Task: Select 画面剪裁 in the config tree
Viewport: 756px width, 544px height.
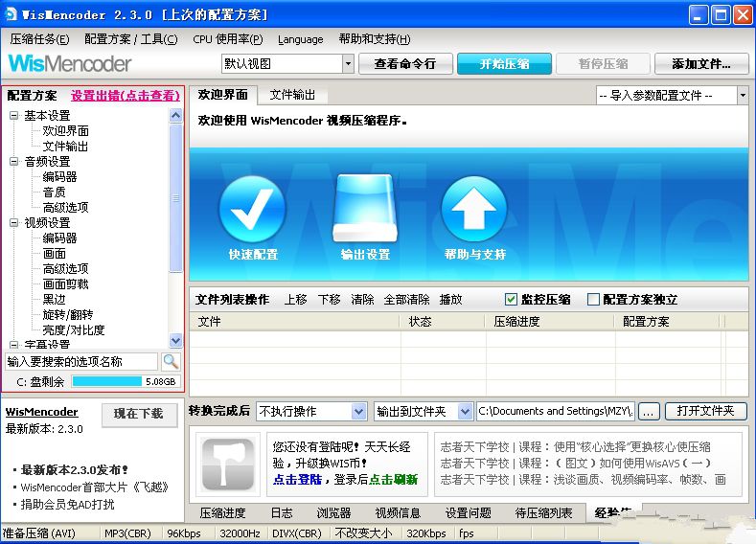Action: [x=65, y=284]
